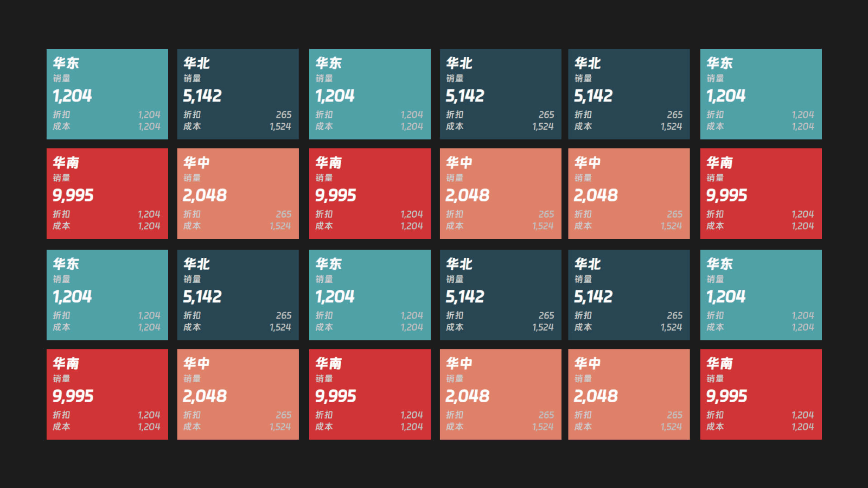Select the second 华中 card in bottom row

[x=501, y=394]
